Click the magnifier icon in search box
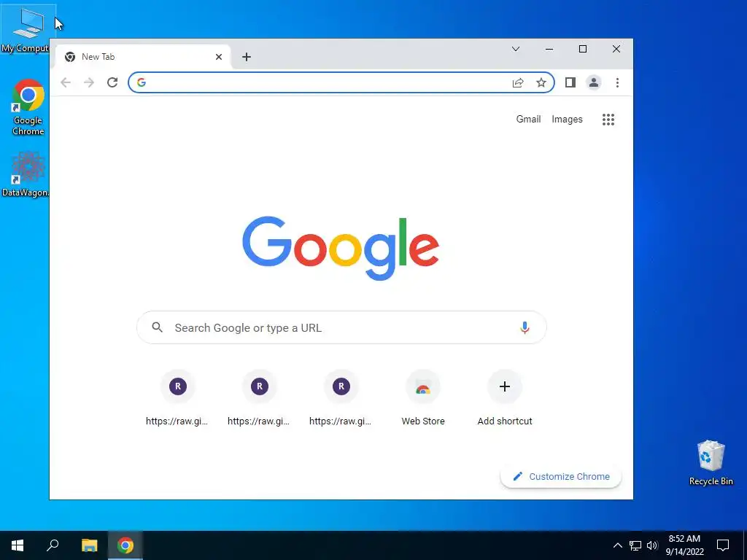 point(158,327)
